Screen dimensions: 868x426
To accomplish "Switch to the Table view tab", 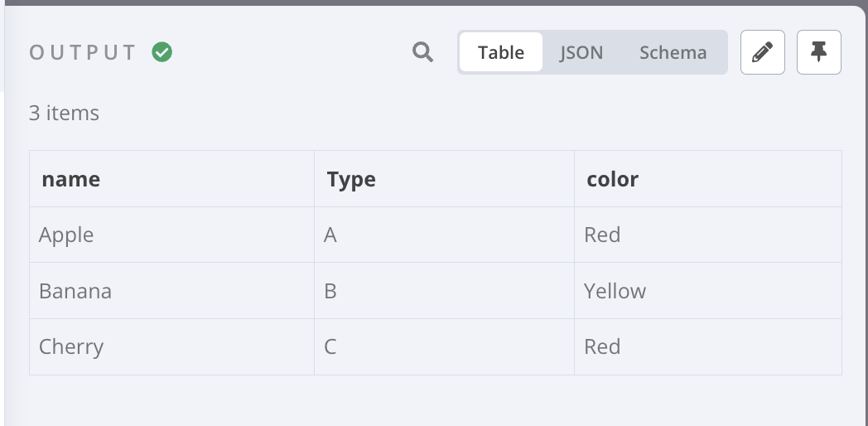I will pos(501,52).
